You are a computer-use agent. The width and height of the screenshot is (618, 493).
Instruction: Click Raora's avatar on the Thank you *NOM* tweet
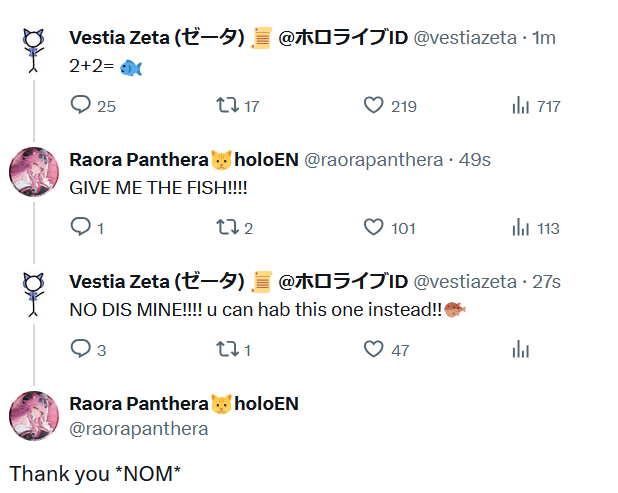click(34, 416)
